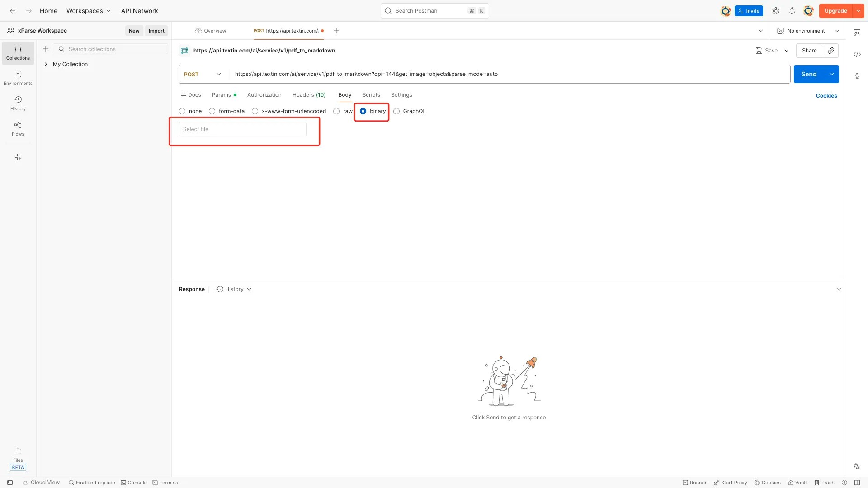Open the code snippet panel icon
The width and height of the screenshot is (868, 488).
(x=857, y=54)
